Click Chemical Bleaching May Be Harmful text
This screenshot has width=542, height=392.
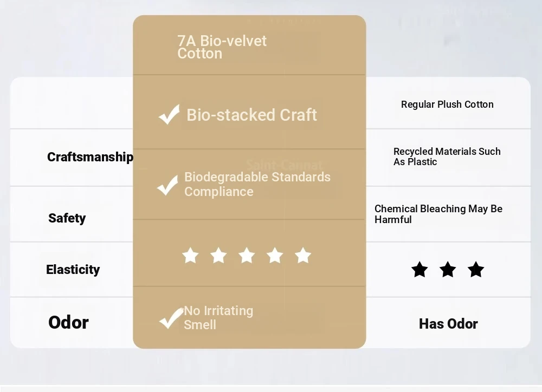click(438, 214)
